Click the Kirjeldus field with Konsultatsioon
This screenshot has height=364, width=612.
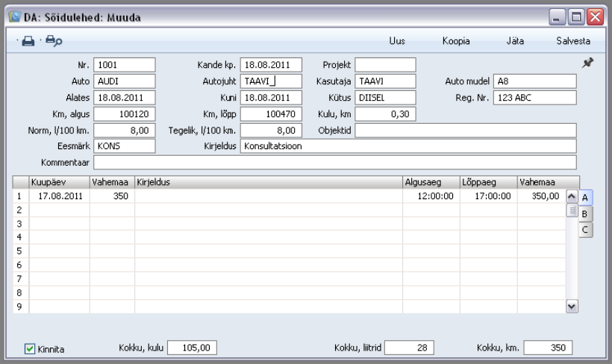click(408, 146)
